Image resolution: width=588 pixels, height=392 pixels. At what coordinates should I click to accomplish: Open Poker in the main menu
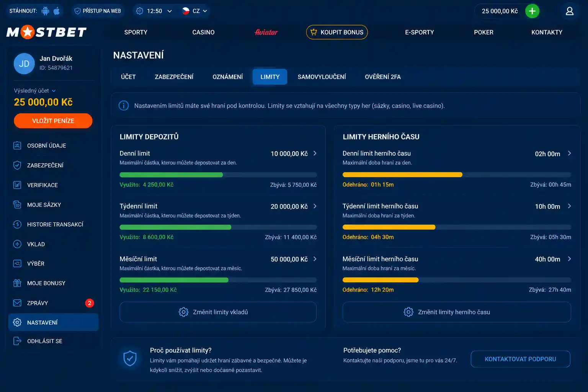[483, 33]
